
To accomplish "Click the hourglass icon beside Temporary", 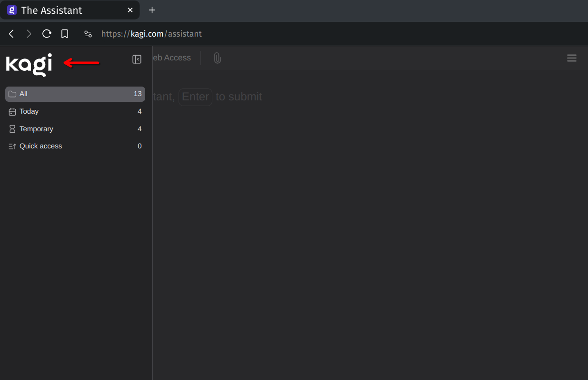I will (12, 129).
